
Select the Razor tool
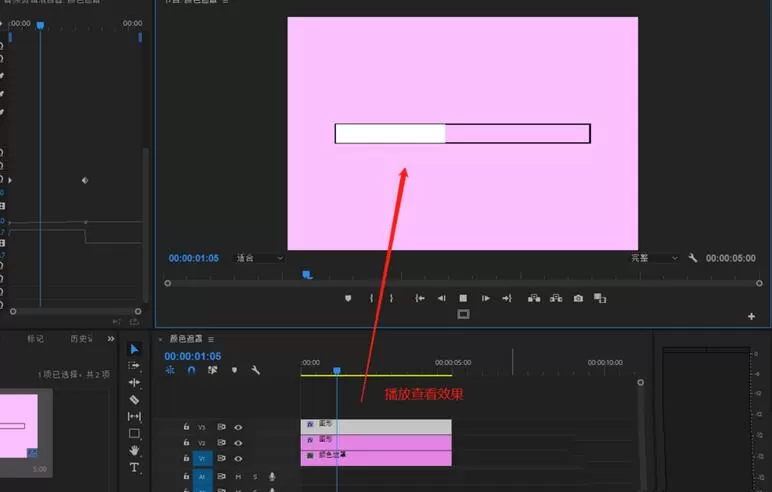(134, 399)
